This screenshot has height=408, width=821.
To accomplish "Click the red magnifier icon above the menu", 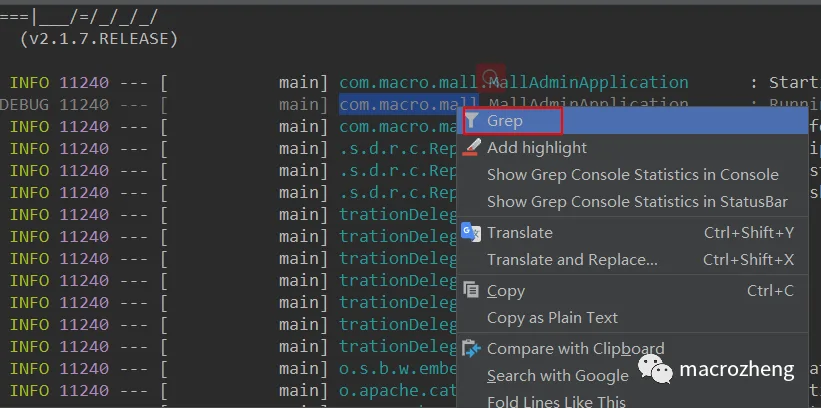I will (491, 77).
